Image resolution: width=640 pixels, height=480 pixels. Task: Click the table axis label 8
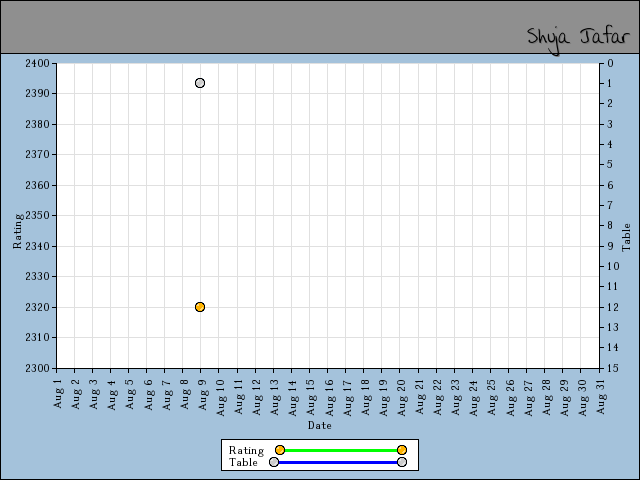click(610, 225)
